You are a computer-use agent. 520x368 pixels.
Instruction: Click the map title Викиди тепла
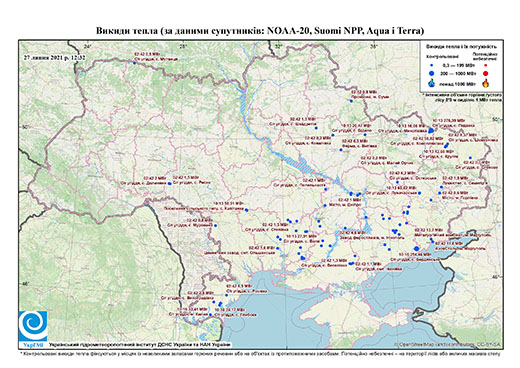tap(260, 31)
